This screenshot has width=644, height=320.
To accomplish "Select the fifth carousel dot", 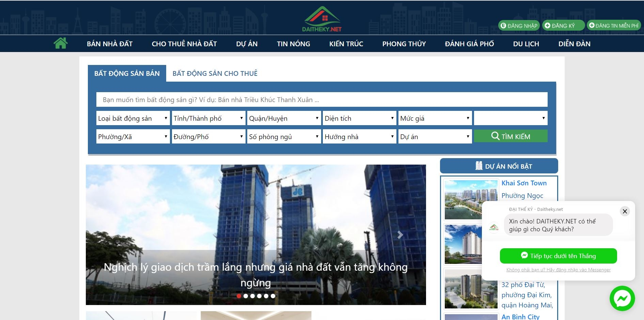I will pyautogui.click(x=266, y=296).
